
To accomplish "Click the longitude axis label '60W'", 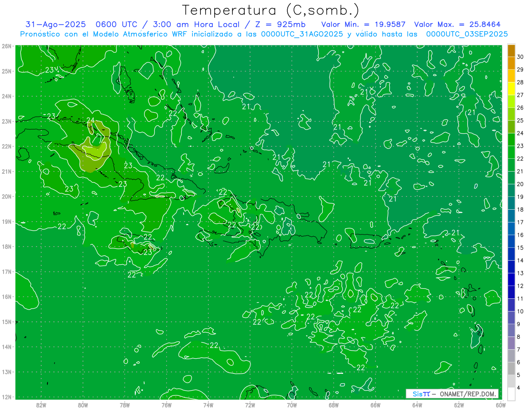I will (x=501, y=405).
